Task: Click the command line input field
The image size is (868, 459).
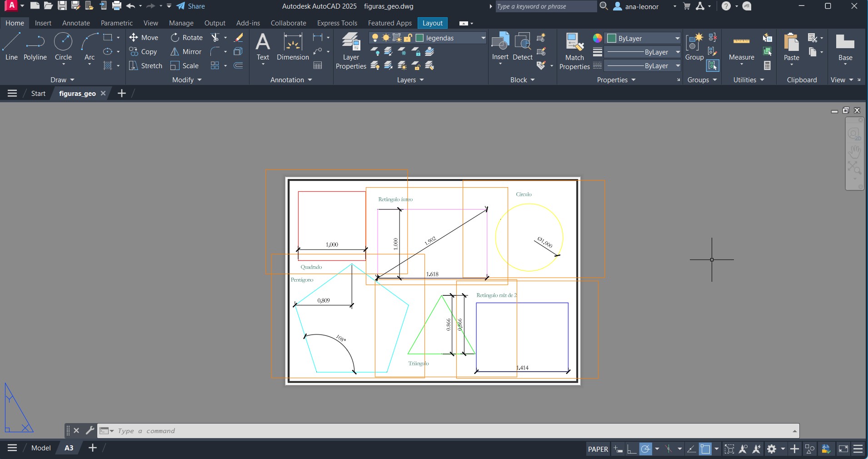Action: click(x=450, y=431)
